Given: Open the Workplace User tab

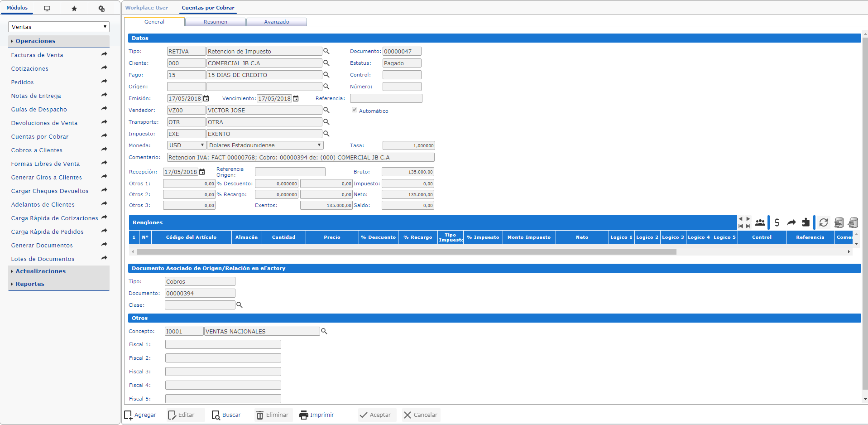Looking at the screenshot, I should pos(147,8).
